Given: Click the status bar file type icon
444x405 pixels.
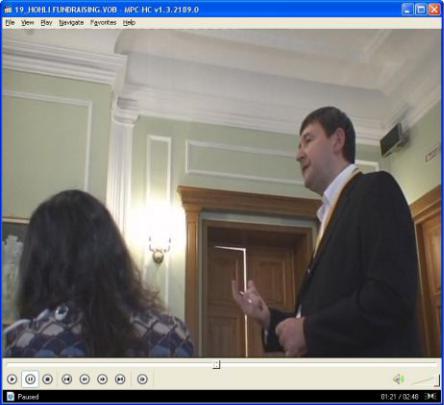Looking at the screenshot, I should tap(10, 397).
